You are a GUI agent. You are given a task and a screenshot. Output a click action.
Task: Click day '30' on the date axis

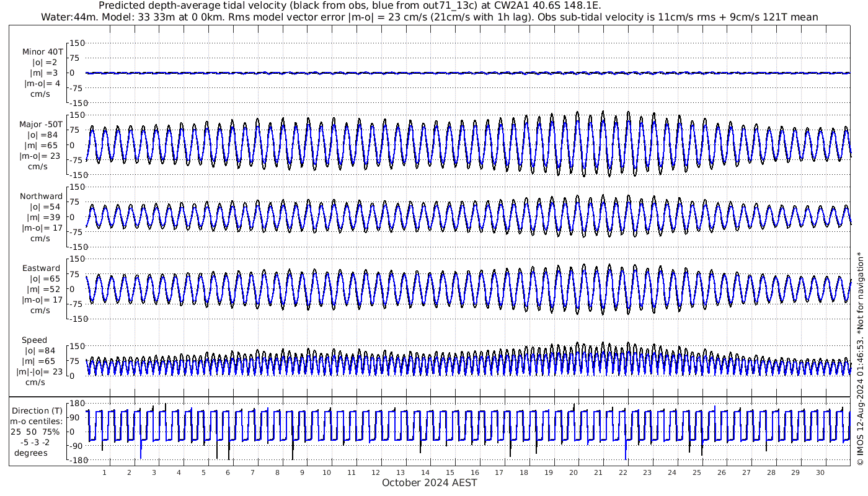coord(820,472)
